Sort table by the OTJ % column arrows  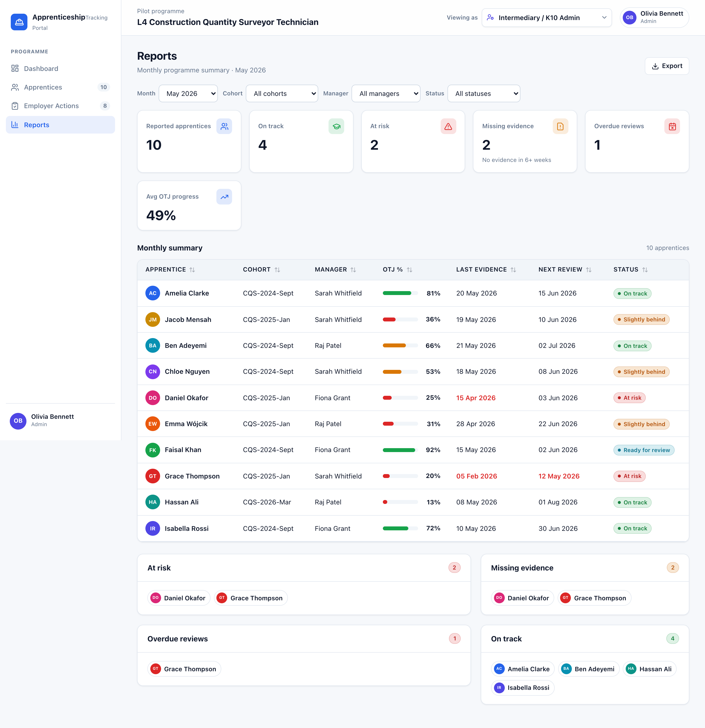click(410, 270)
